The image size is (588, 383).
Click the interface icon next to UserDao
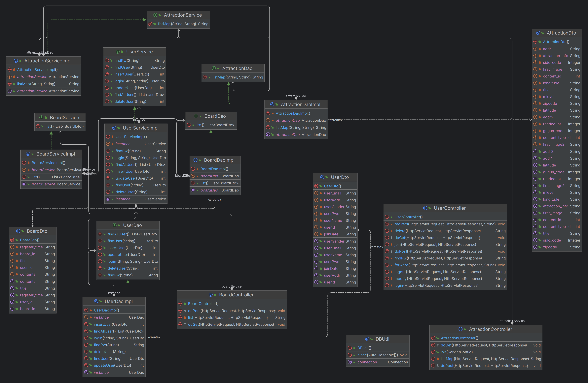coord(114,225)
